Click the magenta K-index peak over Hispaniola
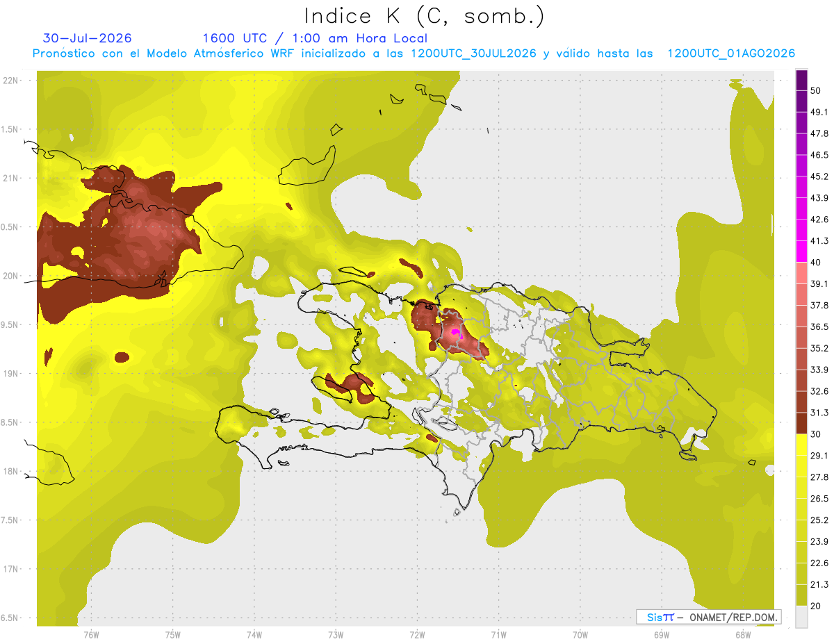This screenshot has height=644, width=834. (x=456, y=333)
